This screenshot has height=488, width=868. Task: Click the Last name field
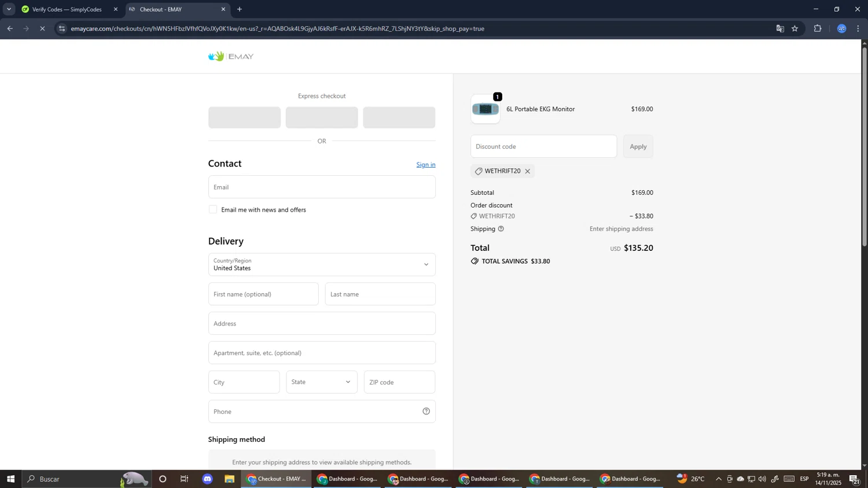click(380, 294)
